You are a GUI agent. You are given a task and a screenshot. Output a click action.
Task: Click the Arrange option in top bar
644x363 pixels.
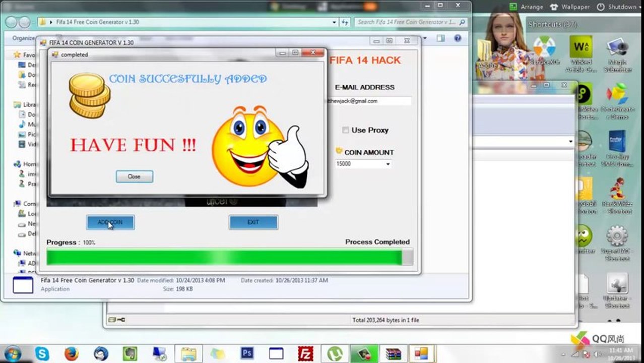[x=527, y=7]
